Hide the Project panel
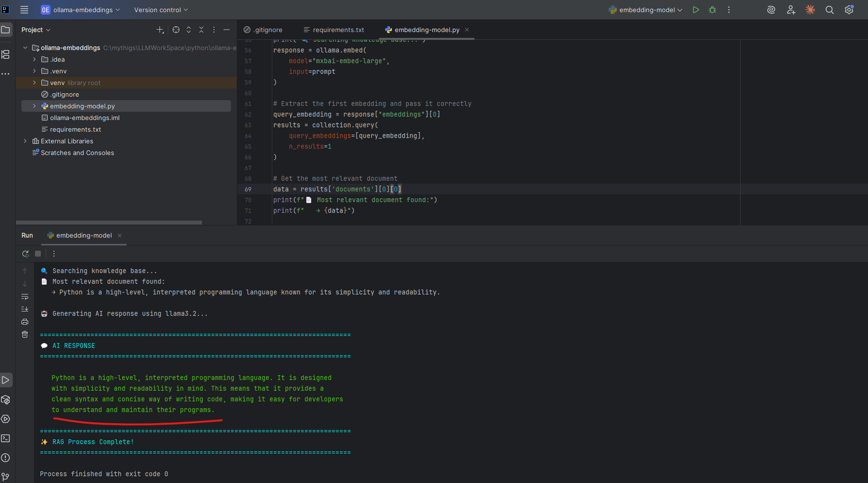This screenshot has height=483, width=868. coord(227,30)
